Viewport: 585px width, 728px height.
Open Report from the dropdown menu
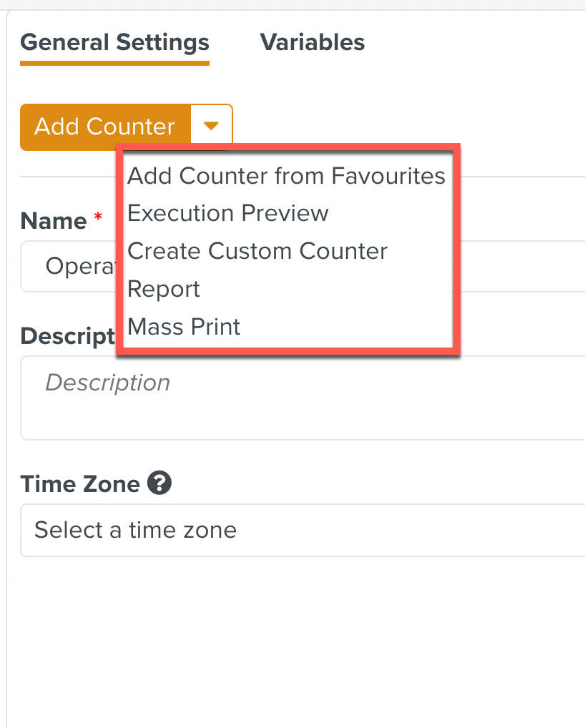(164, 289)
